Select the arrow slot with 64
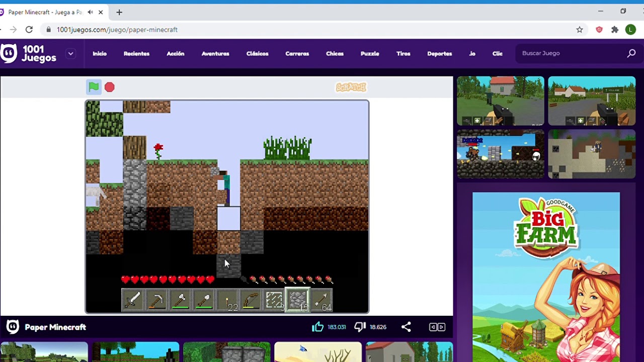644x362 pixels. click(321, 300)
